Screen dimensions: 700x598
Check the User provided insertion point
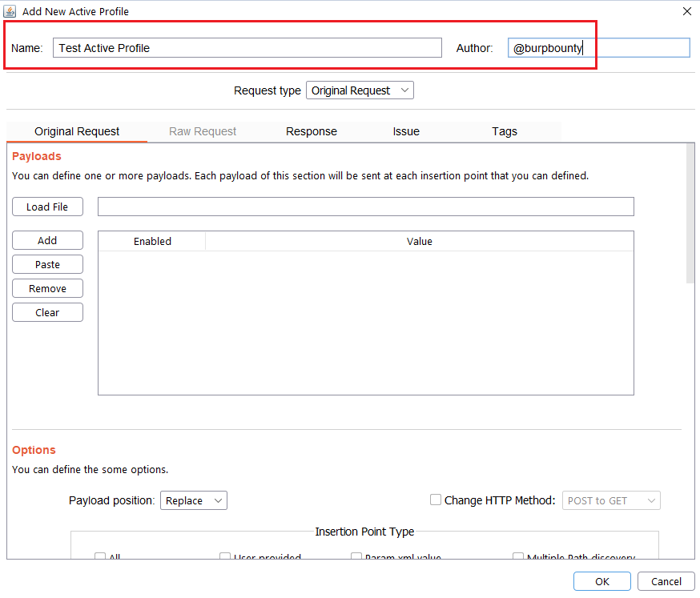[226, 557]
